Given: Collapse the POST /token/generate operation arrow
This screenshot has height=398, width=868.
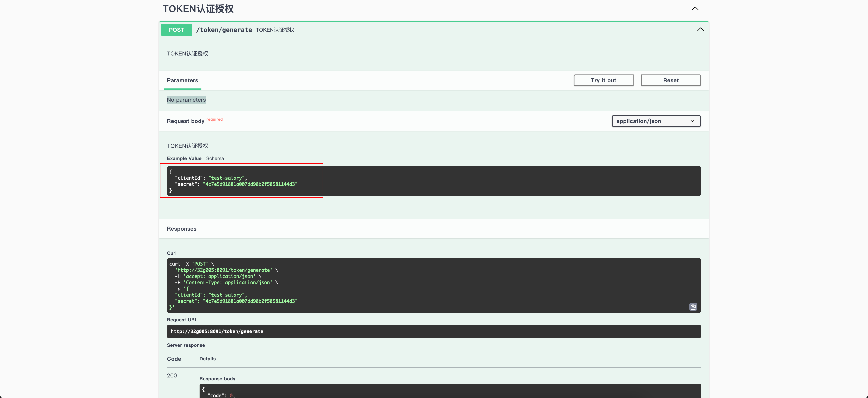Looking at the screenshot, I should (700, 29).
